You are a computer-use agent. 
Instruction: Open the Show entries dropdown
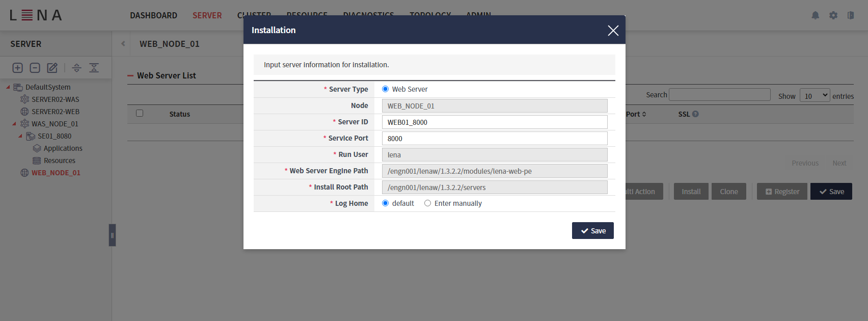[x=815, y=96]
